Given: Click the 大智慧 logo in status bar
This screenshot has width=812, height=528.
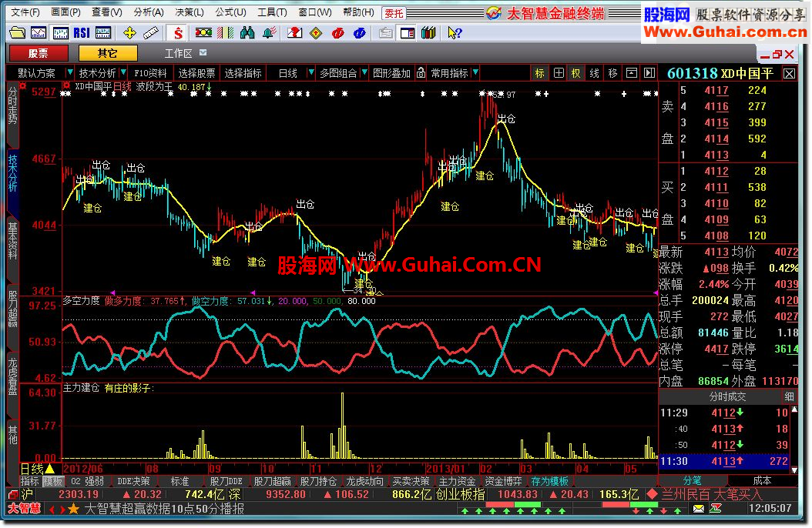Looking at the screenshot, I should click(25, 509).
